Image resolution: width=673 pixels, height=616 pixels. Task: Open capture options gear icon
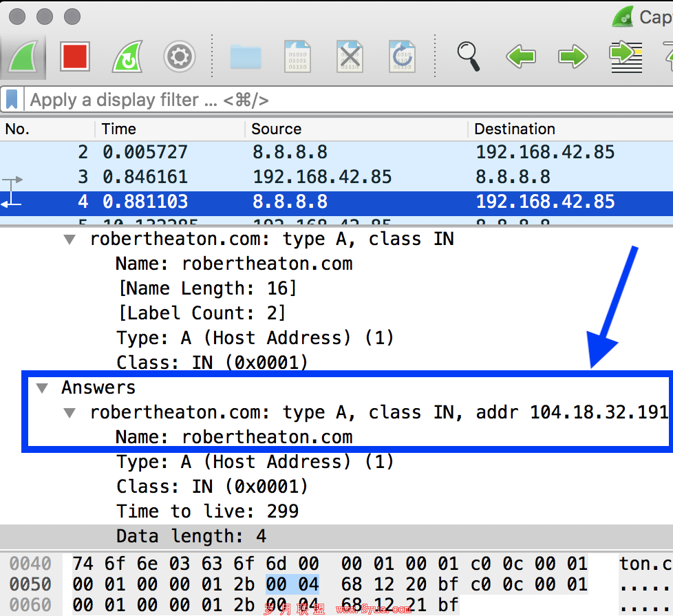(180, 56)
